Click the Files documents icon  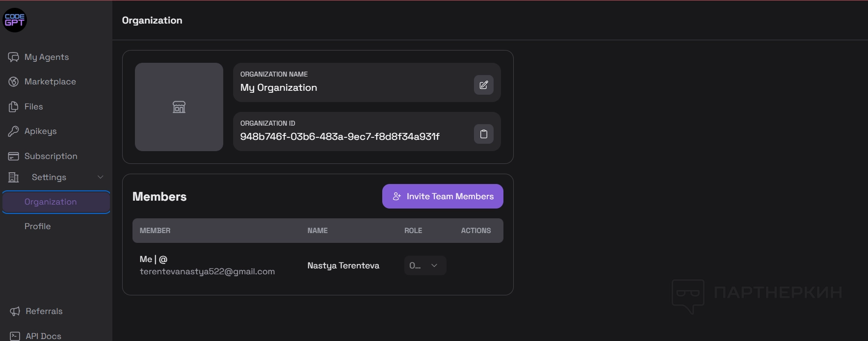click(14, 106)
